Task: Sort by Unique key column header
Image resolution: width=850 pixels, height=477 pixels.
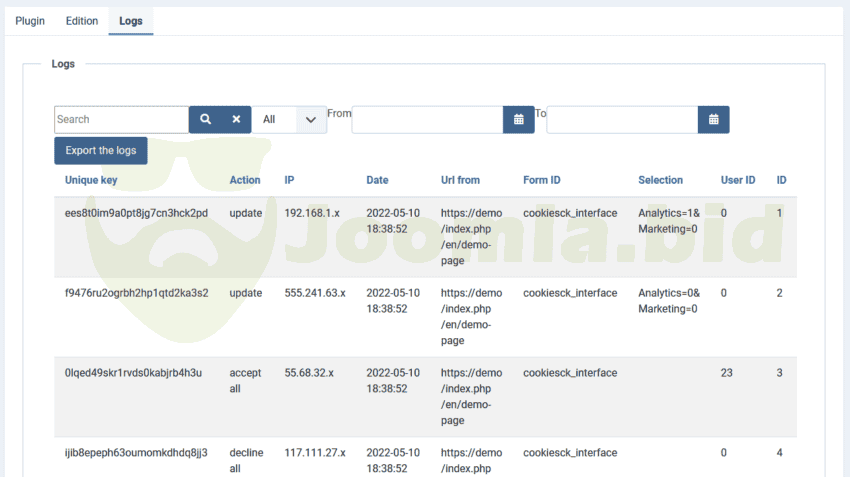Action: [x=91, y=181]
